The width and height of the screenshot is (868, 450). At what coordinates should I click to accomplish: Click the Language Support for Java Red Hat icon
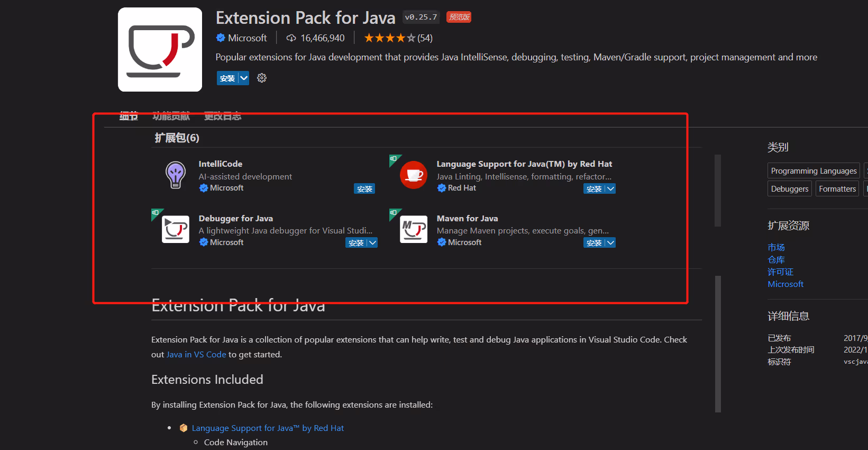click(414, 175)
